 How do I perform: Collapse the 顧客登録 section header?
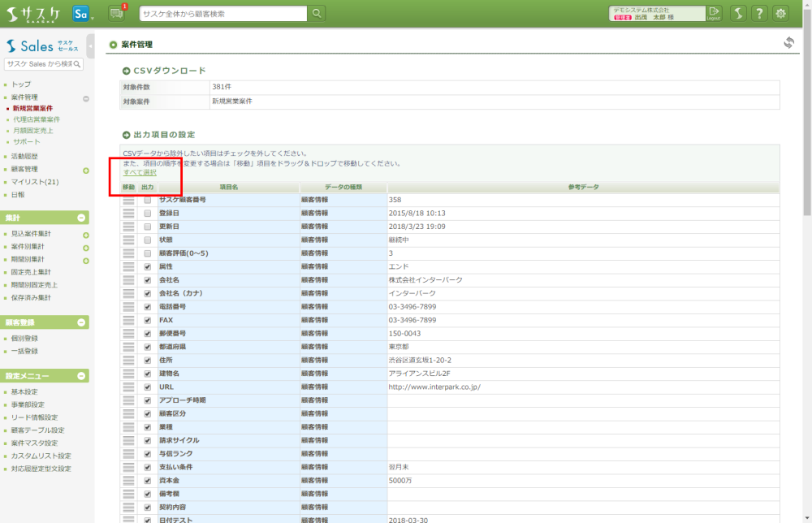point(81,322)
